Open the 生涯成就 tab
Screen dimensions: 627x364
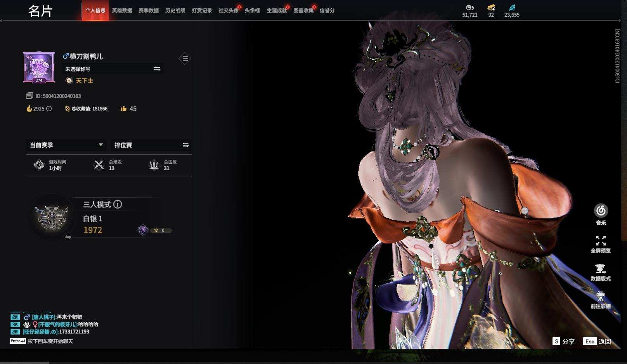tap(277, 10)
